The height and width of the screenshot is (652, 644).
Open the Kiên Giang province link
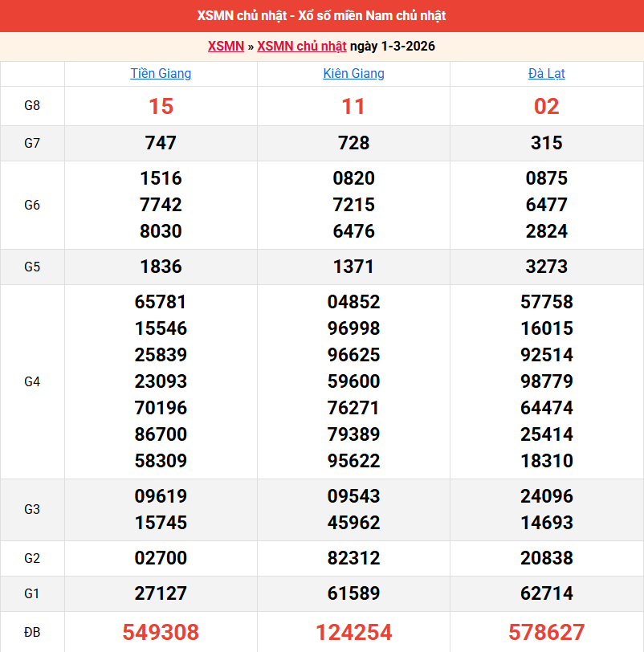(x=353, y=73)
